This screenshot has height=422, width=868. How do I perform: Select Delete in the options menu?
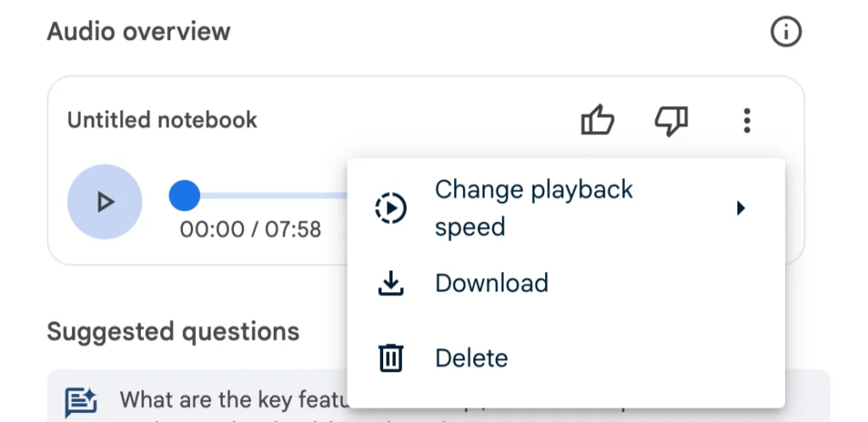click(x=471, y=358)
